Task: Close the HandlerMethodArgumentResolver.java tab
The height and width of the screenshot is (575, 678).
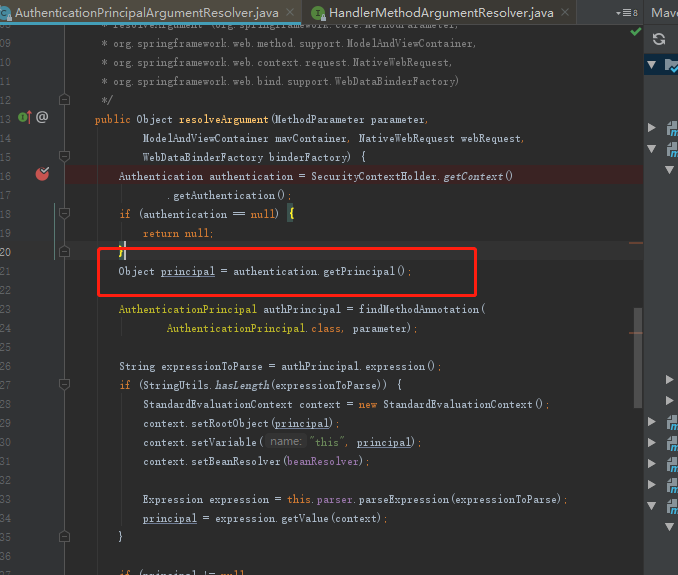Action: coord(565,13)
